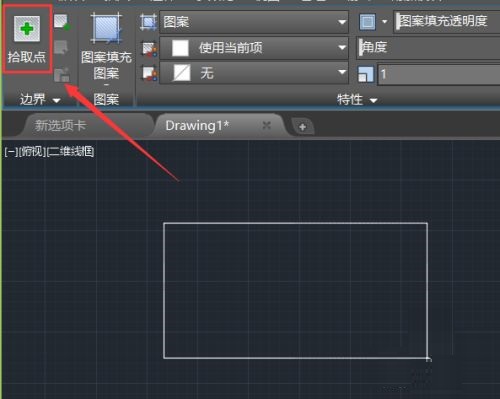Click the 拾取点 pick points button

(27, 39)
